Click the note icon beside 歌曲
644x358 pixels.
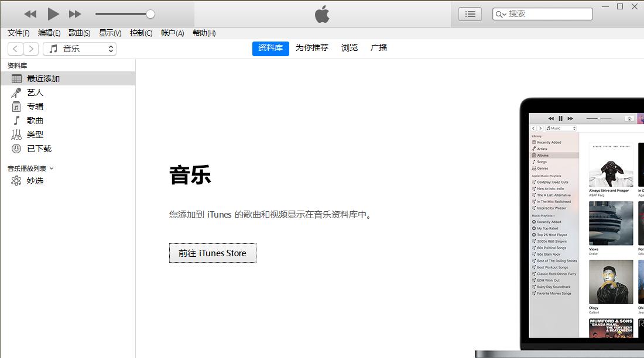[x=16, y=121]
